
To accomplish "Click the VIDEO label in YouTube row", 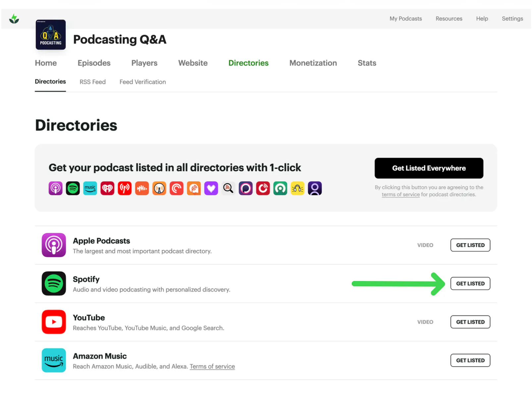I will tap(425, 322).
